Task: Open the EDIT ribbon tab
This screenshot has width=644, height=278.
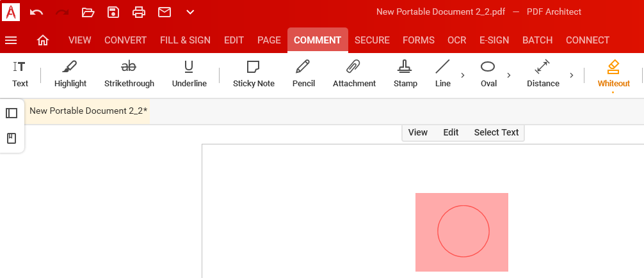Action: pyautogui.click(x=234, y=40)
